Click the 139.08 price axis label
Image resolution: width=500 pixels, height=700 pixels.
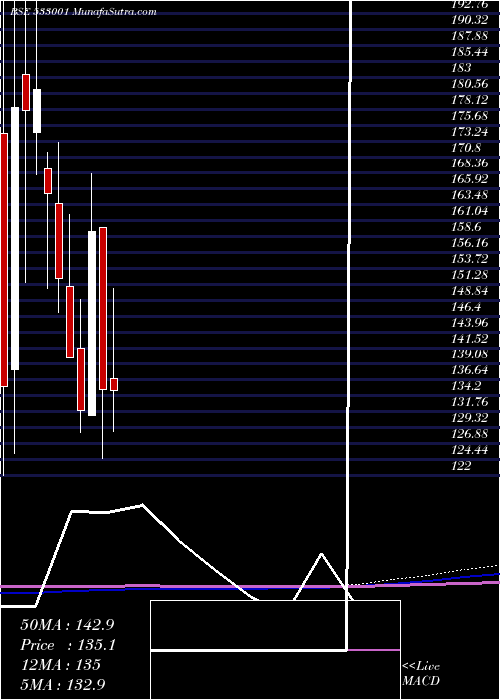point(470,354)
